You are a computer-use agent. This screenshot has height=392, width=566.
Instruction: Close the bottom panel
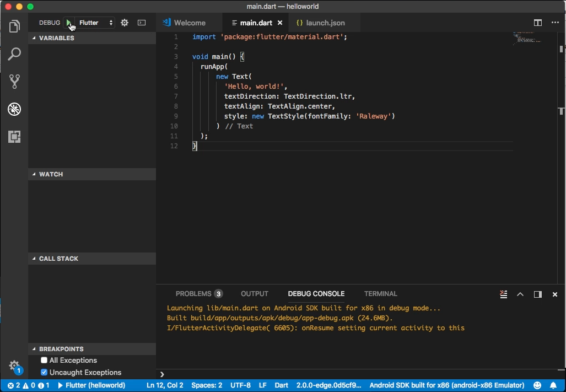pyautogui.click(x=555, y=294)
